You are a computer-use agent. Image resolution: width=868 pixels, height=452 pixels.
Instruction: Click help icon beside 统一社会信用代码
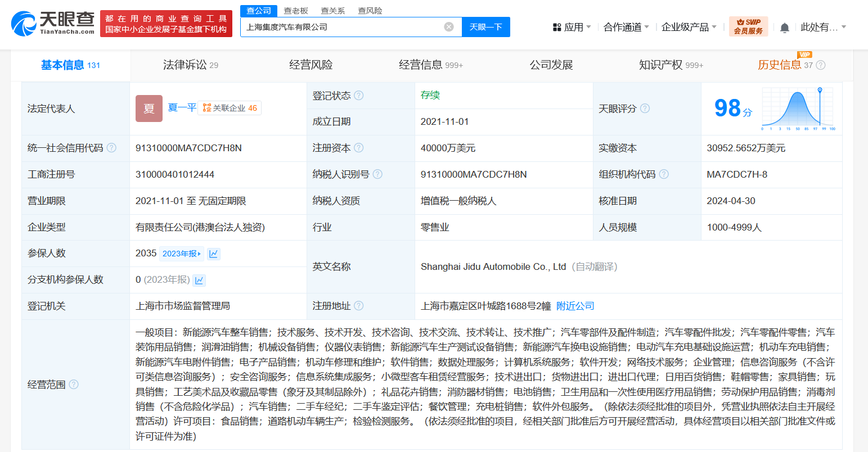pyautogui.click(x=111, y=148)
